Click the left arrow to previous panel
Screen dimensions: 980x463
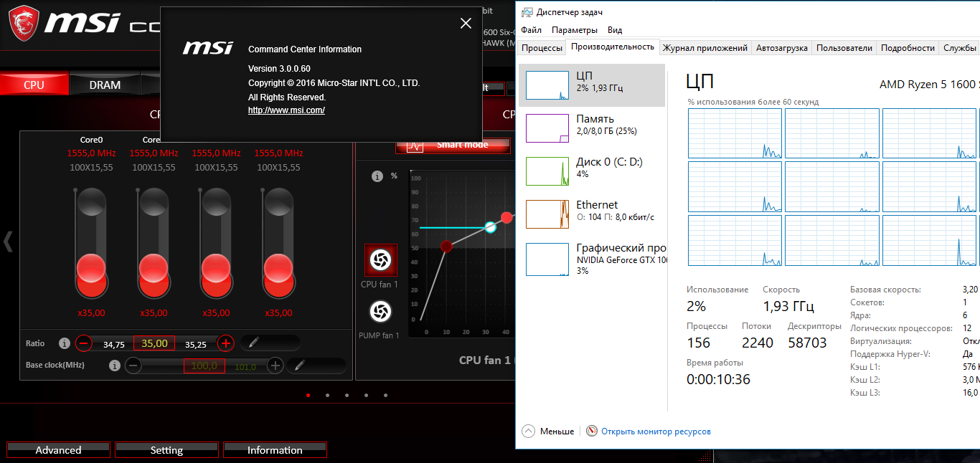click(x=9, y=242)
